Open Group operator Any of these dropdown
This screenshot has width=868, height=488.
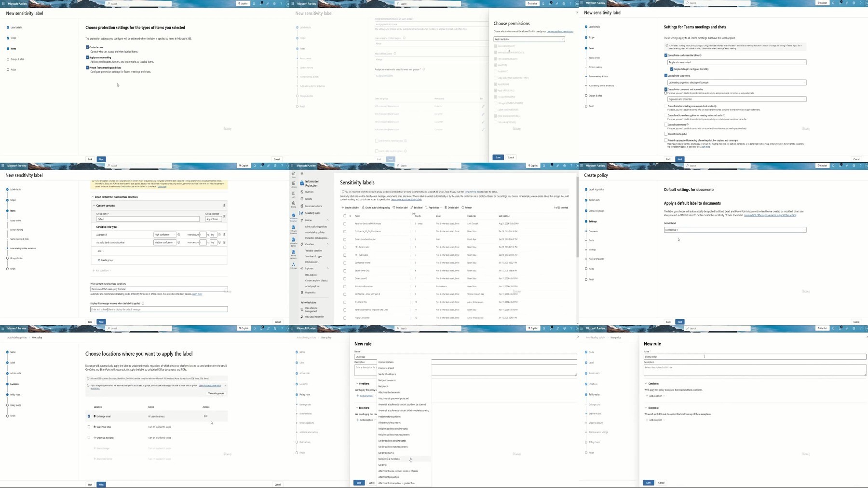214,219
